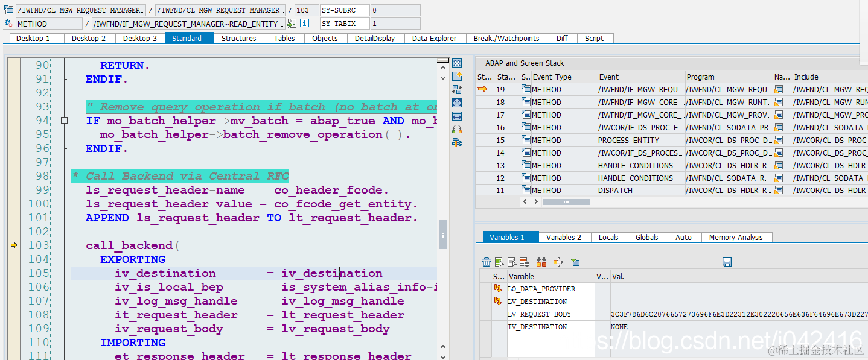Viewport: 868px width, 360px height.
Task: Open the Tables tab
Action: click(x=284, y=38)
